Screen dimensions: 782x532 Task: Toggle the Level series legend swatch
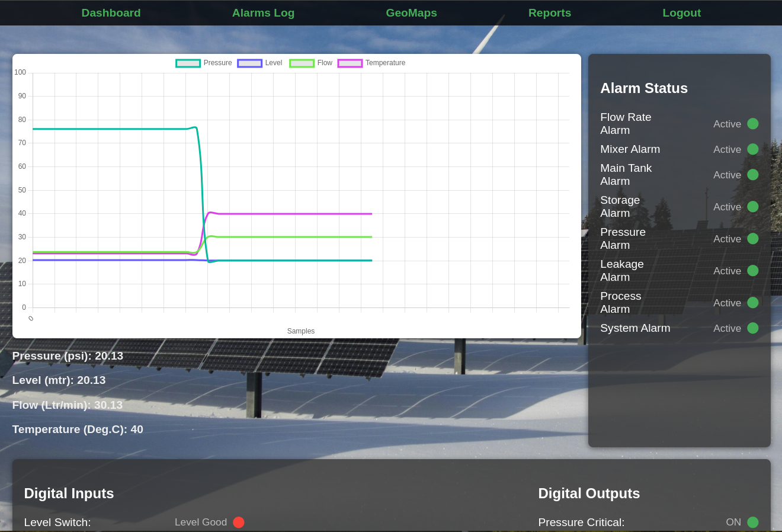tap(249, 63)
